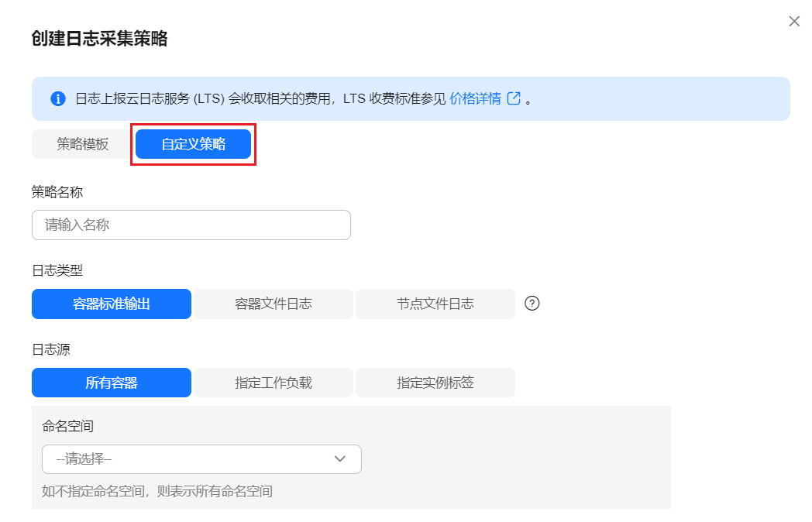Open external link icon beside 价格详情

coord(514,98)
